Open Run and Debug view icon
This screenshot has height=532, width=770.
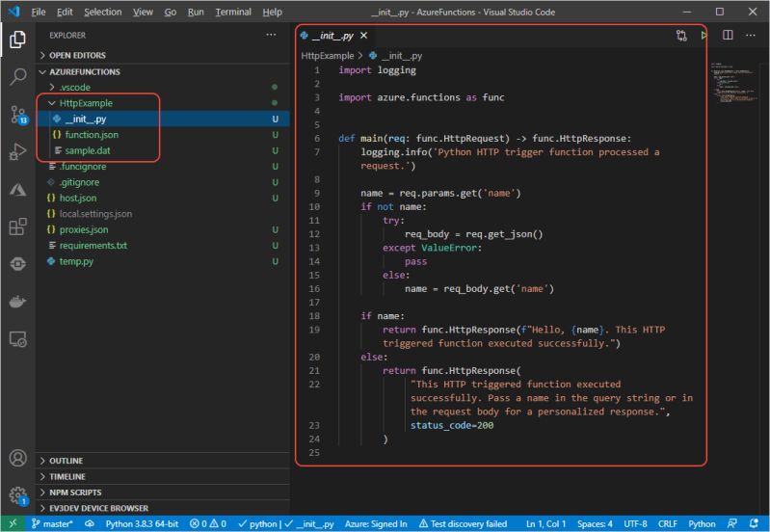pos(17,151)
